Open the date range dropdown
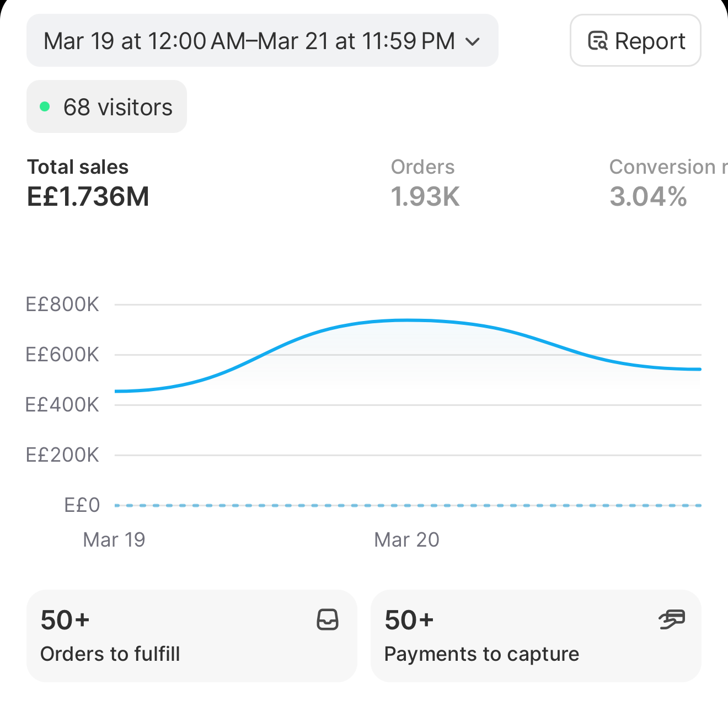Viewport: 728px width, 711px height. coord(263,41)
